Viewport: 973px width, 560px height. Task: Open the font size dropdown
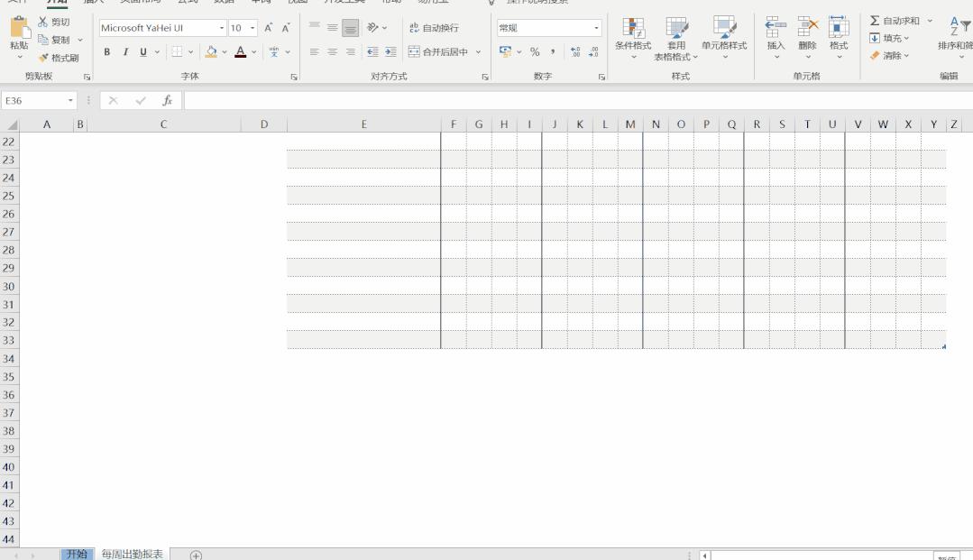252,28
